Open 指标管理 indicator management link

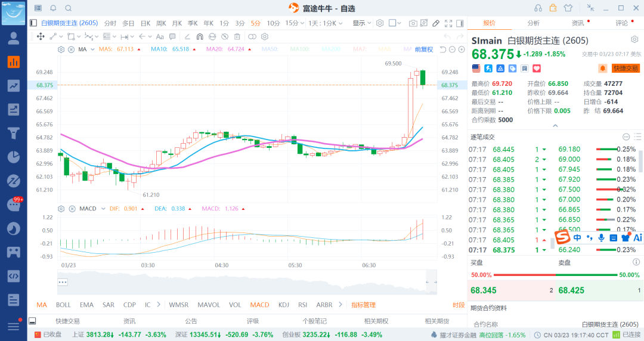pyautogui.click(x=363, y=305)
